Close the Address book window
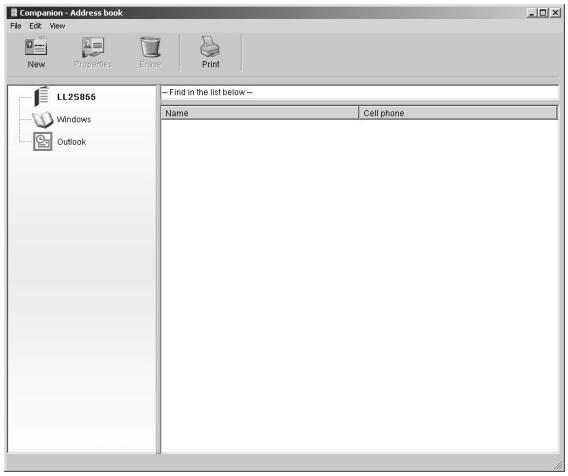Image resolution: width=568 pixels, height=476 pixels. click(x=555, y=13)
